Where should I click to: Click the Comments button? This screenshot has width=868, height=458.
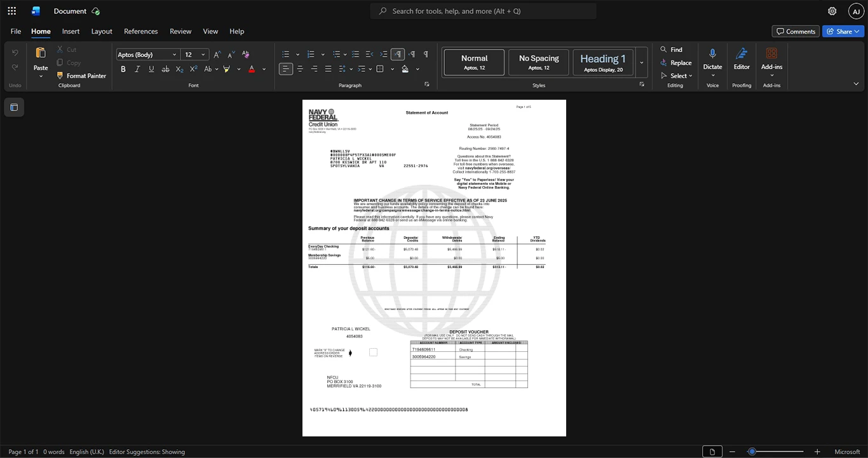coord(796,31)
